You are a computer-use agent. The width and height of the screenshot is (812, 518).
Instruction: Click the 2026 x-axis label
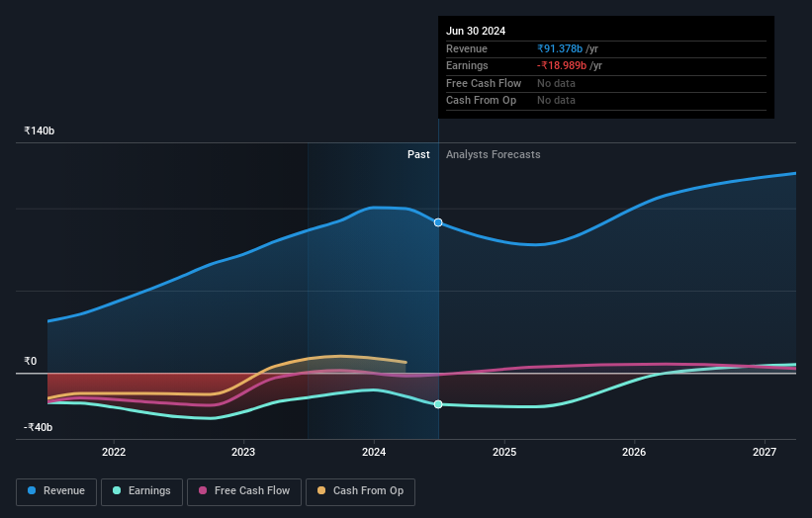634,452
